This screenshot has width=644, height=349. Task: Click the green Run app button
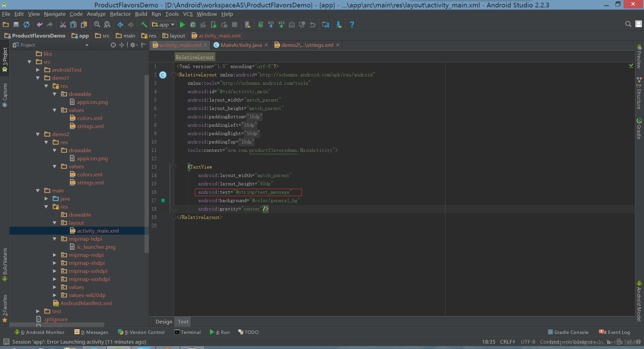(x=182, y=24)
